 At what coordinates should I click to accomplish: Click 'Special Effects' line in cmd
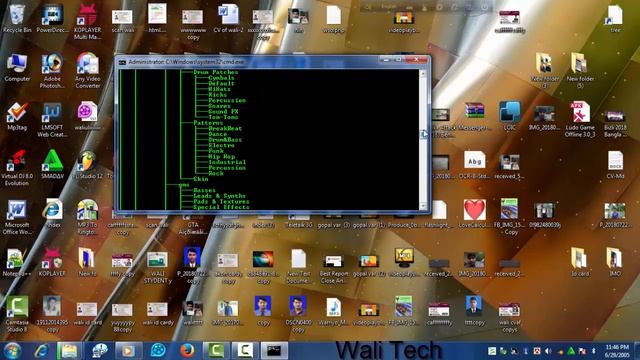click(x=221, y=207)
